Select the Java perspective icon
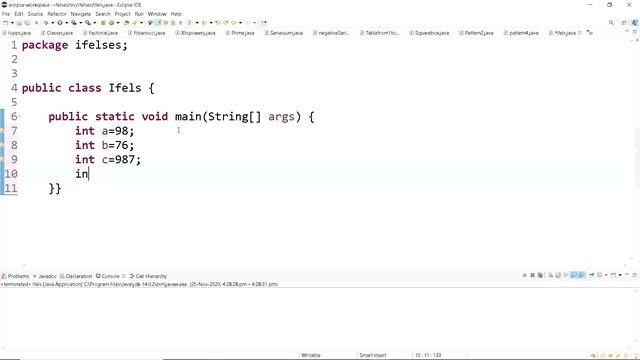Screen dimensions: 640x360 (x=634, y=23)
